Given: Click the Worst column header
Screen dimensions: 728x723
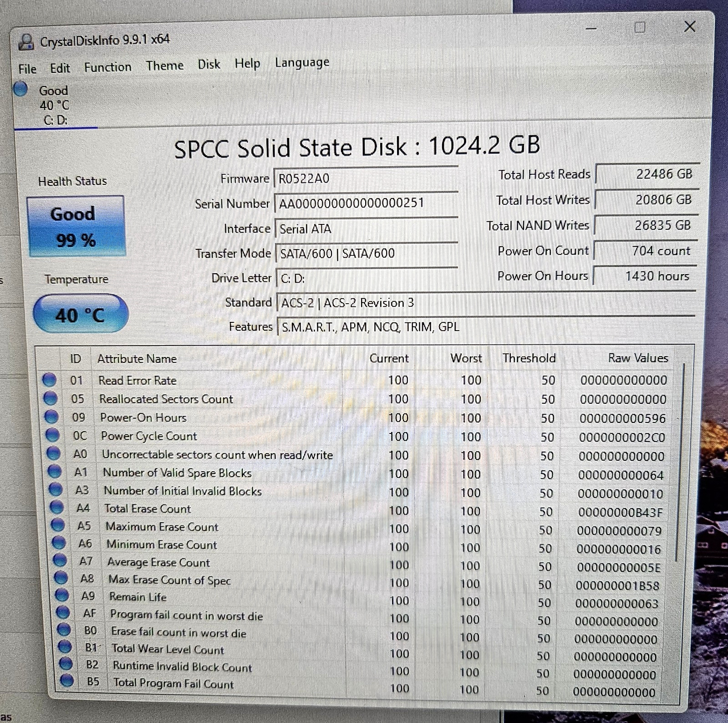Looking at the screenshot, I should tap(466, 358).
